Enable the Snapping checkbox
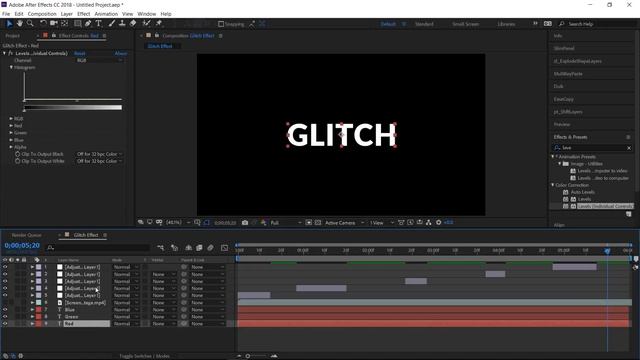 coord(221,24)
